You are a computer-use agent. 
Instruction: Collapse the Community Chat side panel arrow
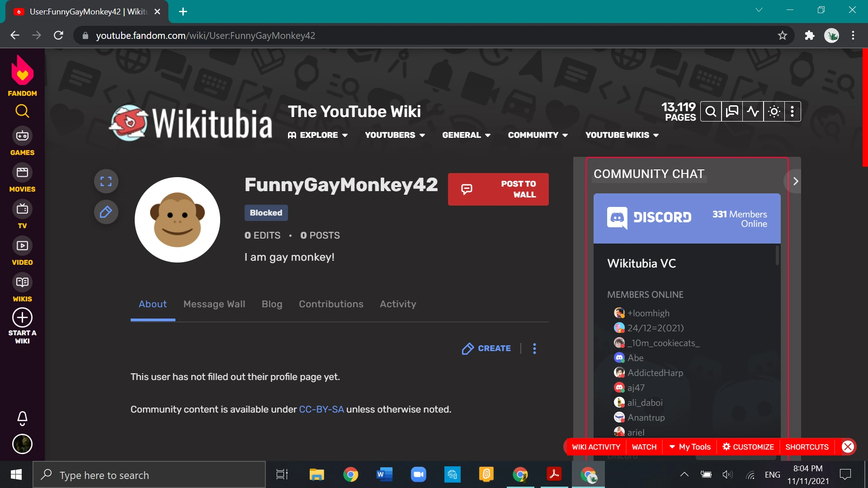pos(795,181)
